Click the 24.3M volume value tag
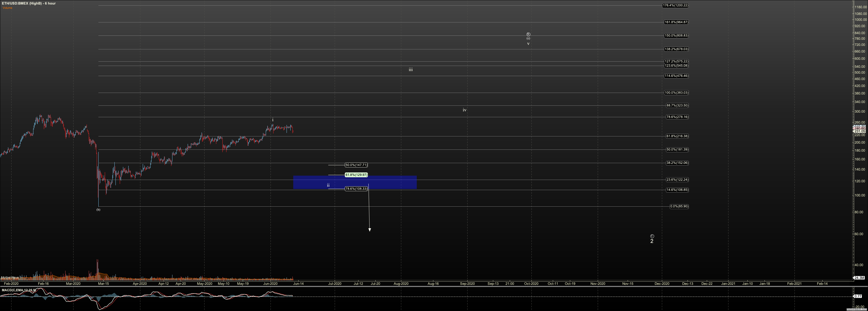868x311 pixels. click(x=859, y=278)
